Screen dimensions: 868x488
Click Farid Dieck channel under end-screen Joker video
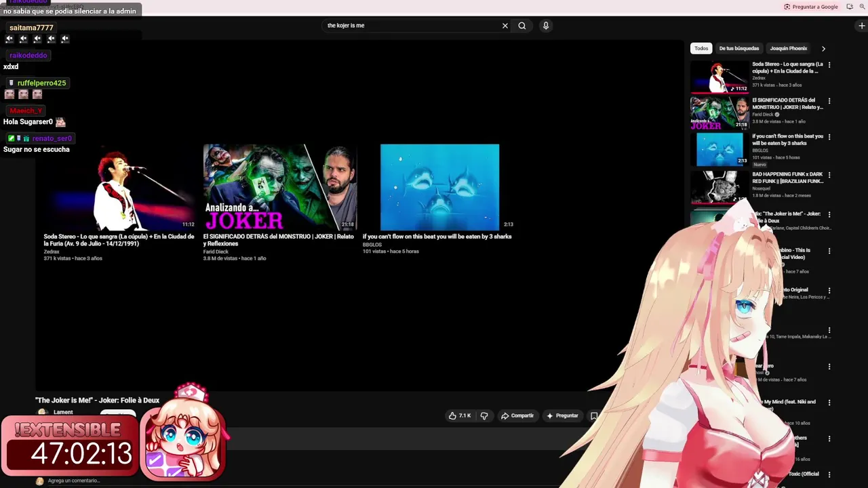pyautogui.click(x=216, y=251)
